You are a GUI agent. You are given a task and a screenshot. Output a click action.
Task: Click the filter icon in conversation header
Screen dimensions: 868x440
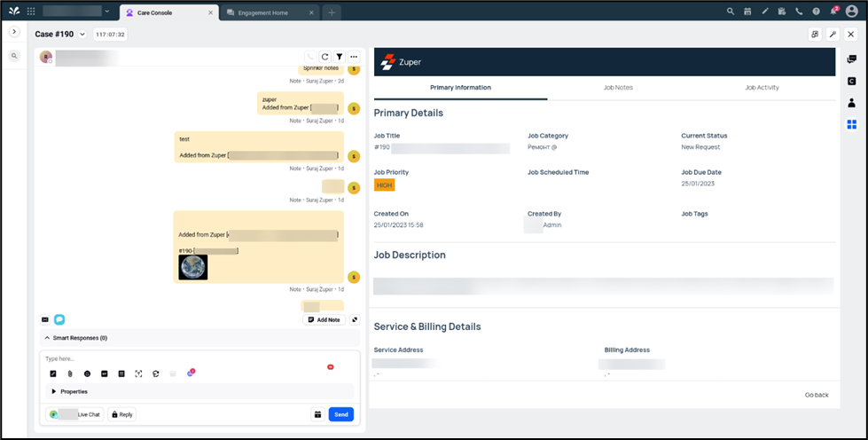(x=340, y=57)
